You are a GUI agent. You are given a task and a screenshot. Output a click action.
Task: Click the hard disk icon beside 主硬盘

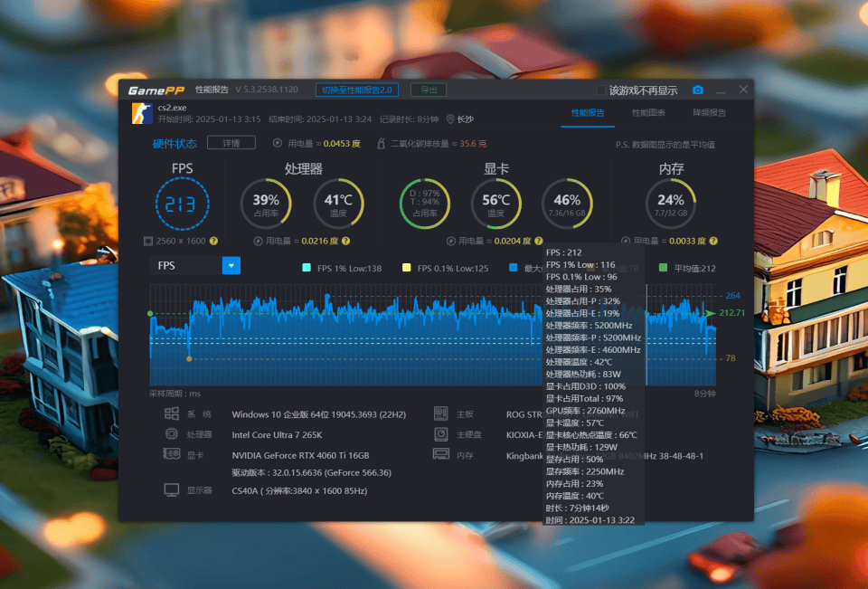point(441,434)
